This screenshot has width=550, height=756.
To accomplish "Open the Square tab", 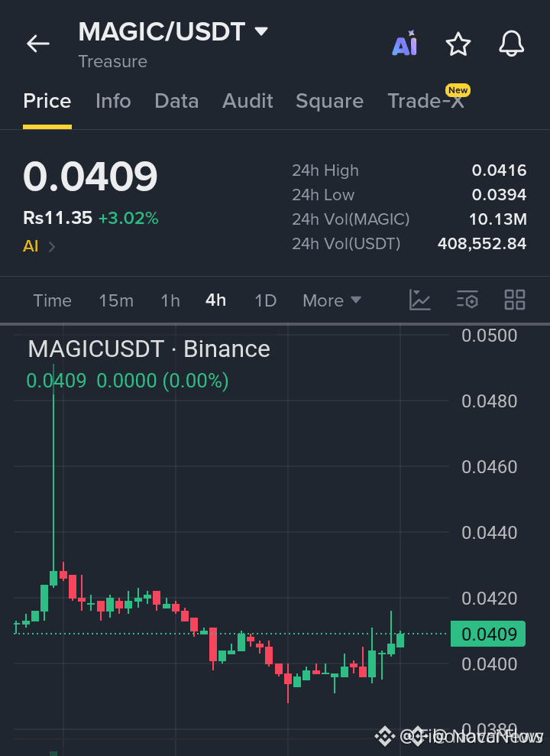I will pos(329,101).
